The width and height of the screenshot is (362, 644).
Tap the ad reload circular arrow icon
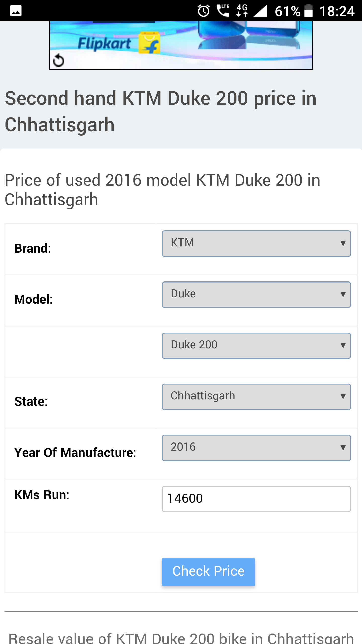point(58,60)
